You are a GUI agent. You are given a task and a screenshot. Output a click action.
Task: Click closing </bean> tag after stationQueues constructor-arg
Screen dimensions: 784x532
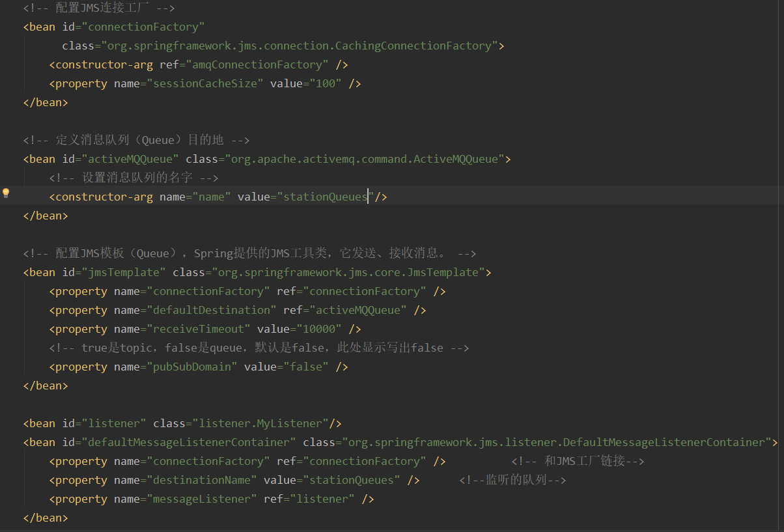tap(46, 216)
